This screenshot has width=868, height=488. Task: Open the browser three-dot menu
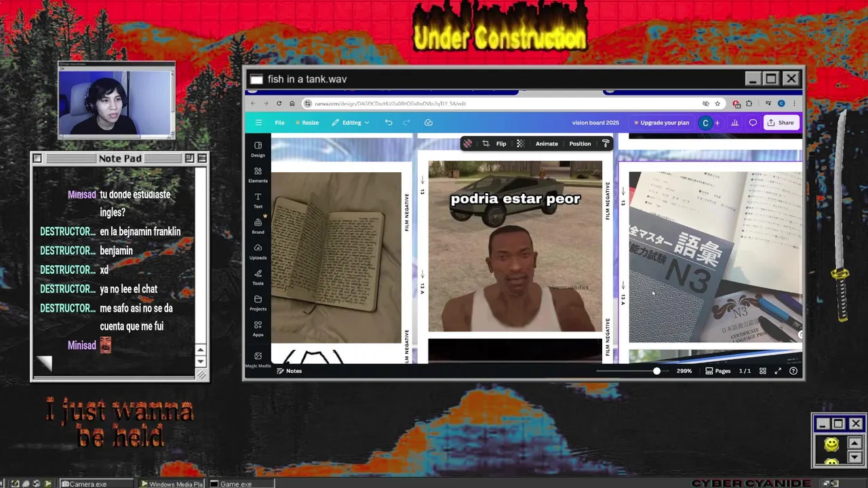tap(794, 104)
